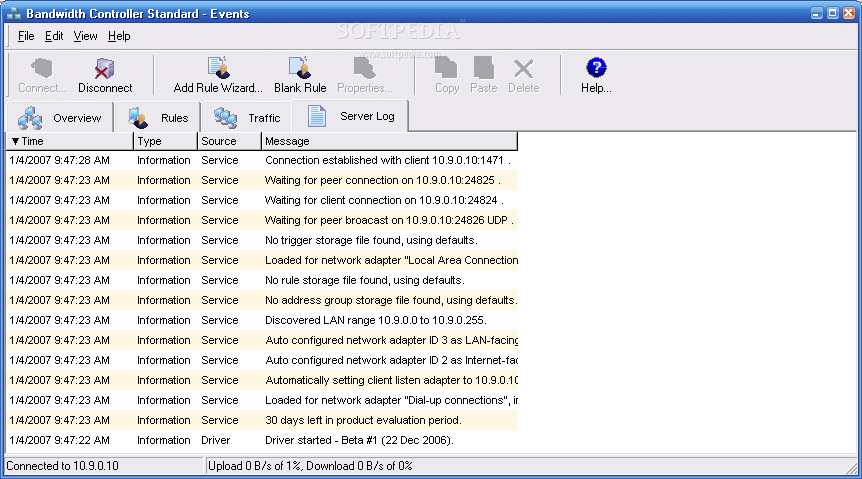The width and height of the screenshot is (862, 479).
Task: Click the 'Driver' source cell
Action: coord(216,440)
